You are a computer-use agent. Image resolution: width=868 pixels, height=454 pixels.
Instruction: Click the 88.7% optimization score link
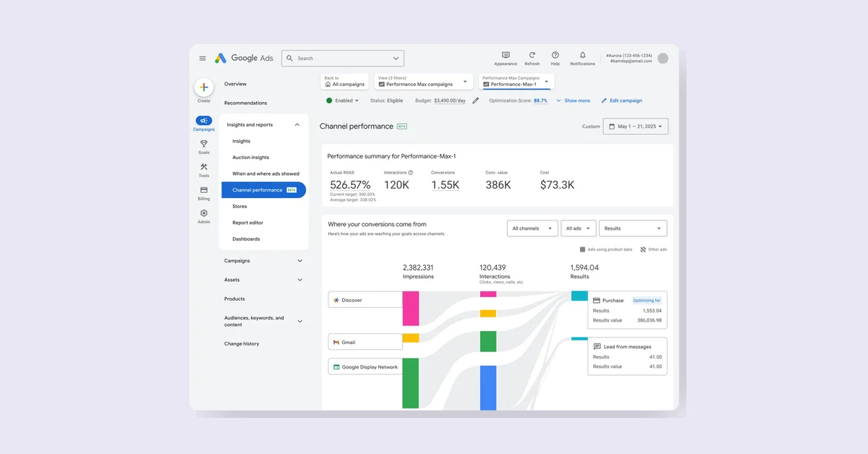click(x=540, y=101)
